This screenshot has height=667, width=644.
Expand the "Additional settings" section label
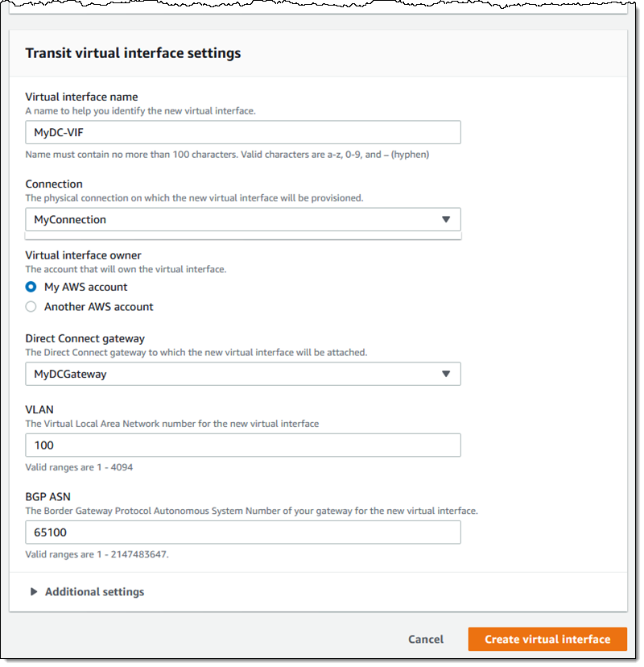94,592
